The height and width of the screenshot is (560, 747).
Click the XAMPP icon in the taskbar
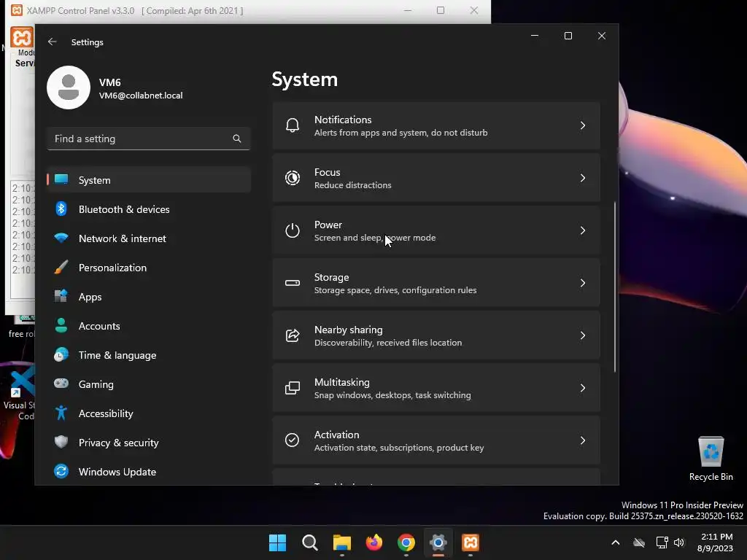click(x=471, y=542)
